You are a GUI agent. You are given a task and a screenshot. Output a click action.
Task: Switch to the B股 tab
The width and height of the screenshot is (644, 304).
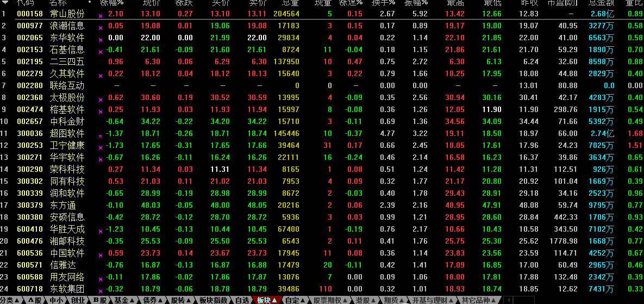[100, 300]
